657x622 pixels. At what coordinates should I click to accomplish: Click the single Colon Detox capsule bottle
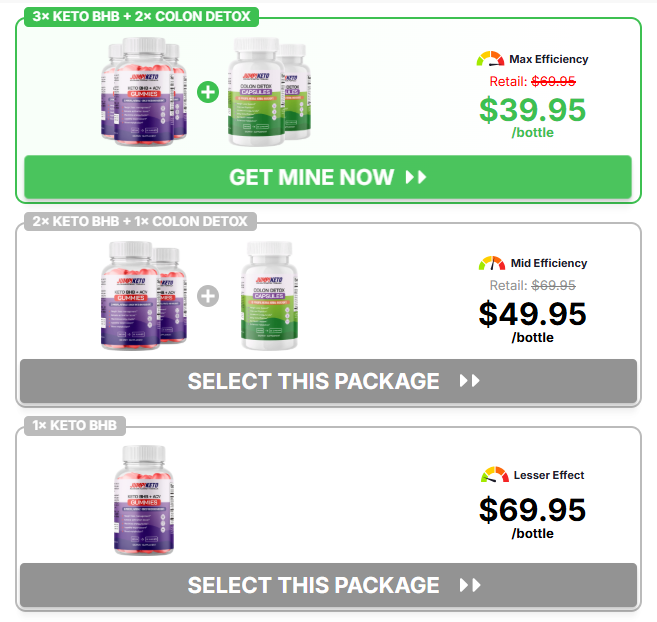tap(269, 295)
